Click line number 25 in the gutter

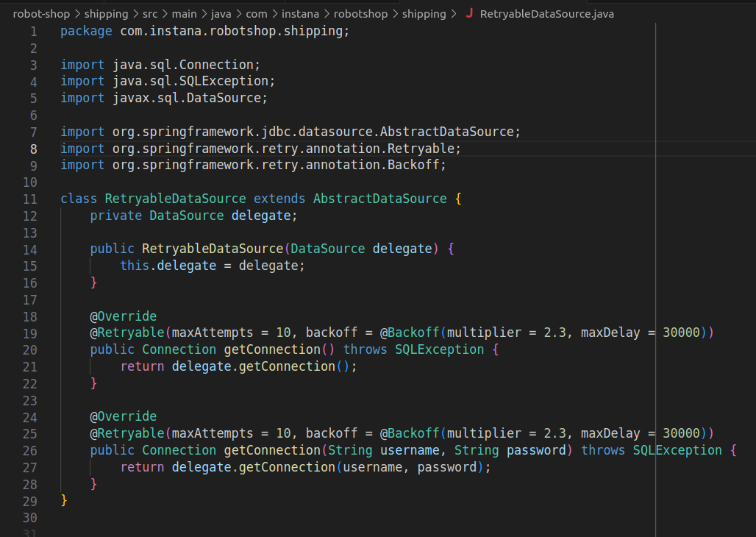30,433
